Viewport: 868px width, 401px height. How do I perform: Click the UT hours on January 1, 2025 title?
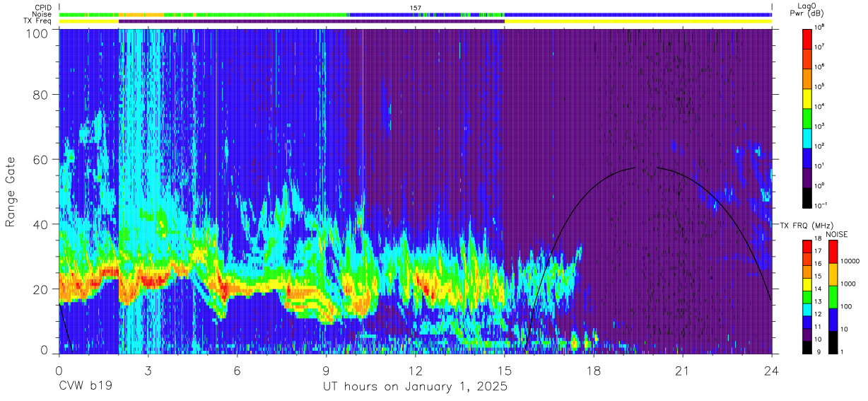pyautogui.click(x=415, y=388)
